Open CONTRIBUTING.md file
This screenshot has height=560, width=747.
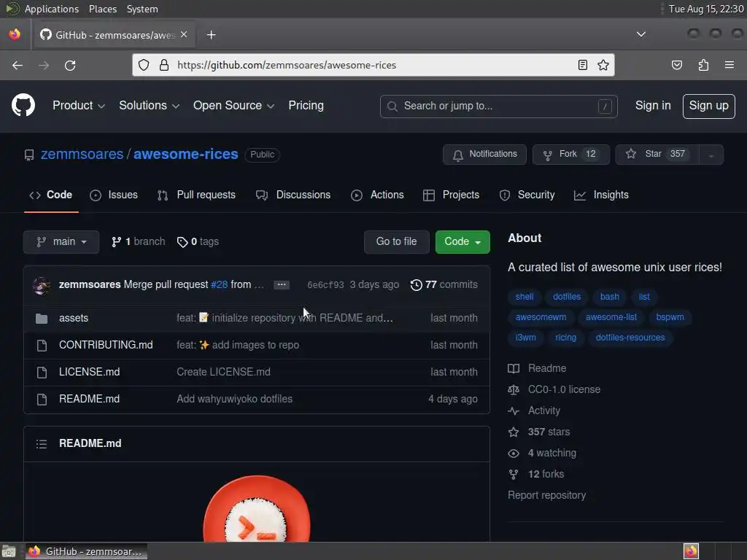(106, 345)
